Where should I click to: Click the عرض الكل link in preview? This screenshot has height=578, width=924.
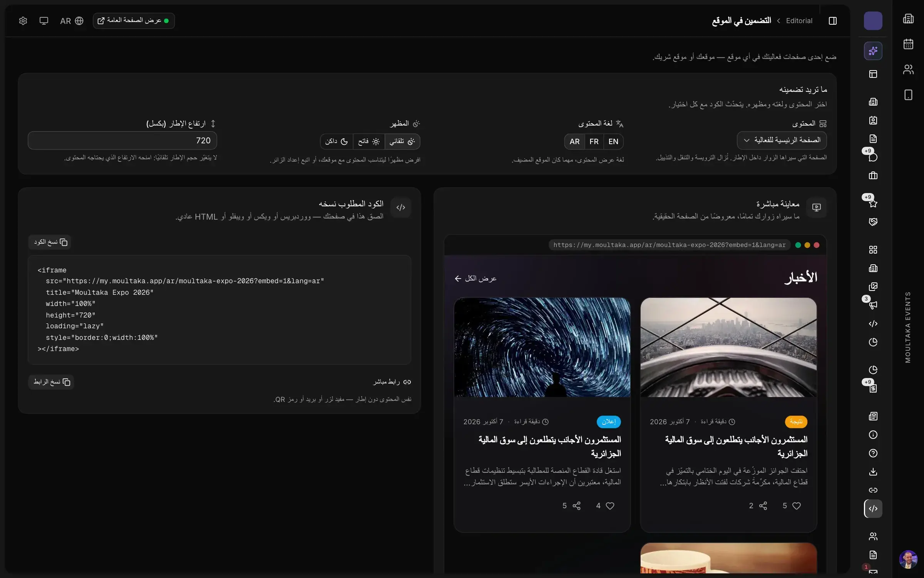point(475,278)
